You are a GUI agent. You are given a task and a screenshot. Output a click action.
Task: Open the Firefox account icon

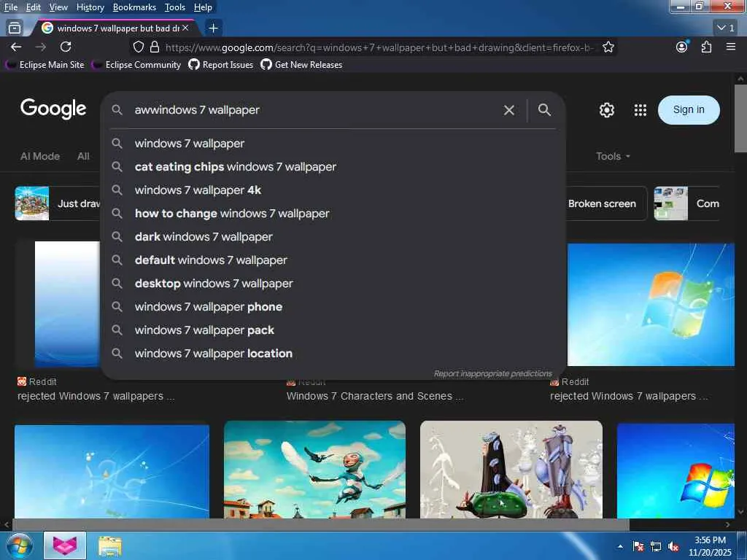(682, 47)
